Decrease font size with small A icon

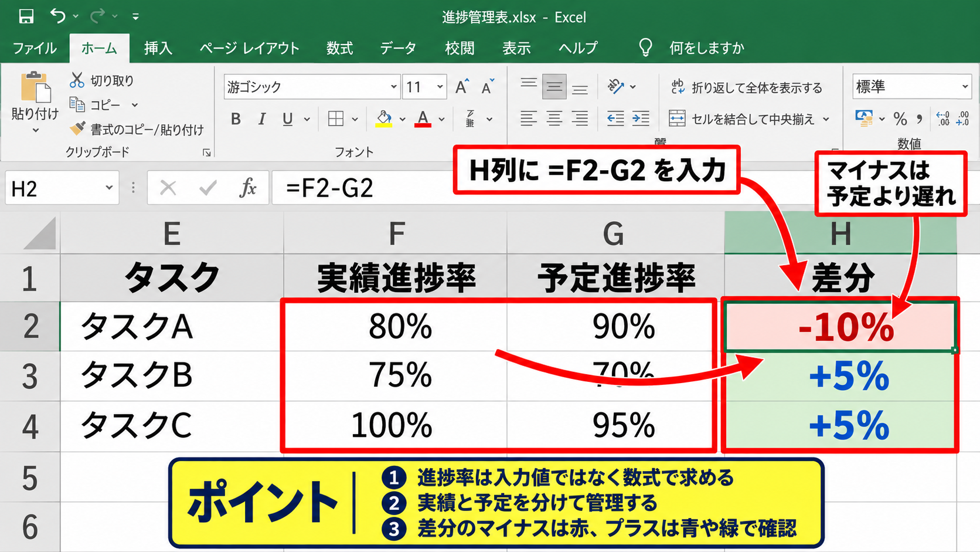pyautogui.click(x=488, y=87)
